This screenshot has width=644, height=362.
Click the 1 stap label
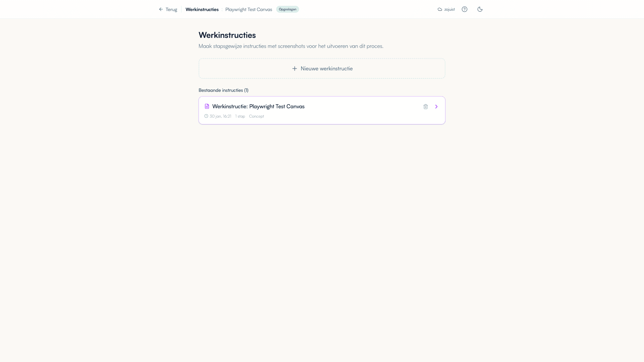point(239,116)
